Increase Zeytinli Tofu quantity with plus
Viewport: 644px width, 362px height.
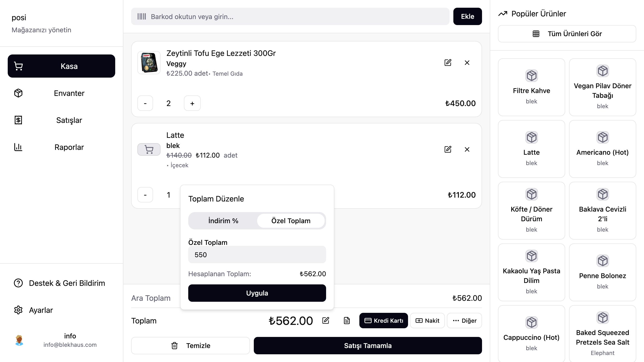(192, 103)
